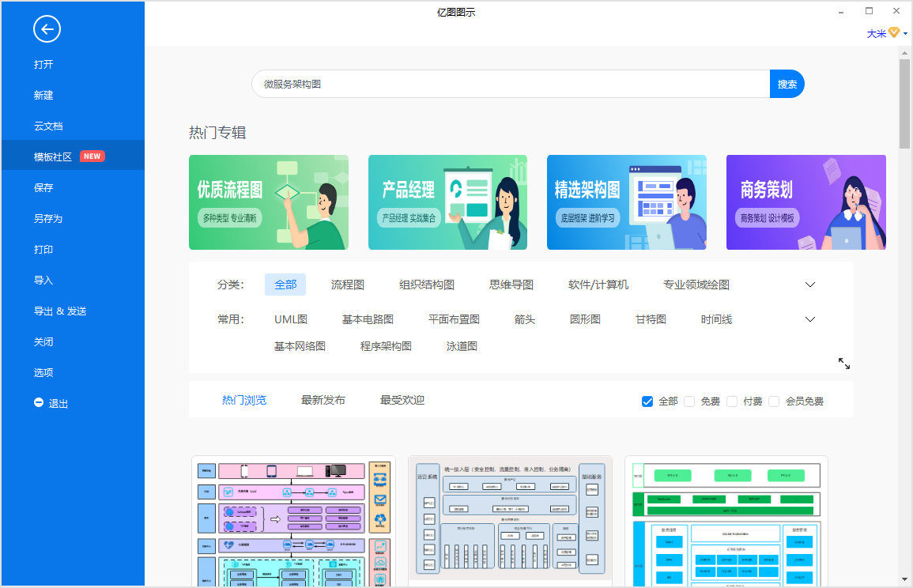The width and height of the screenshot is (913, 588).
Task: Choose the 箭头 tag
Action: [525, 319]
